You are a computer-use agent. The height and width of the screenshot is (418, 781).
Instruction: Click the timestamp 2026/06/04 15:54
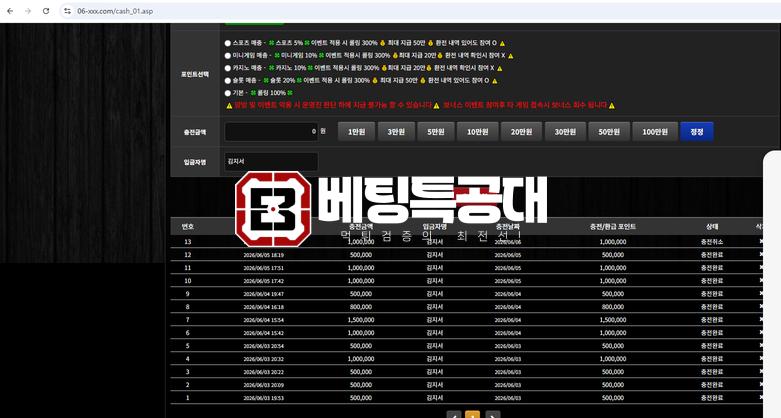[263, 320]
